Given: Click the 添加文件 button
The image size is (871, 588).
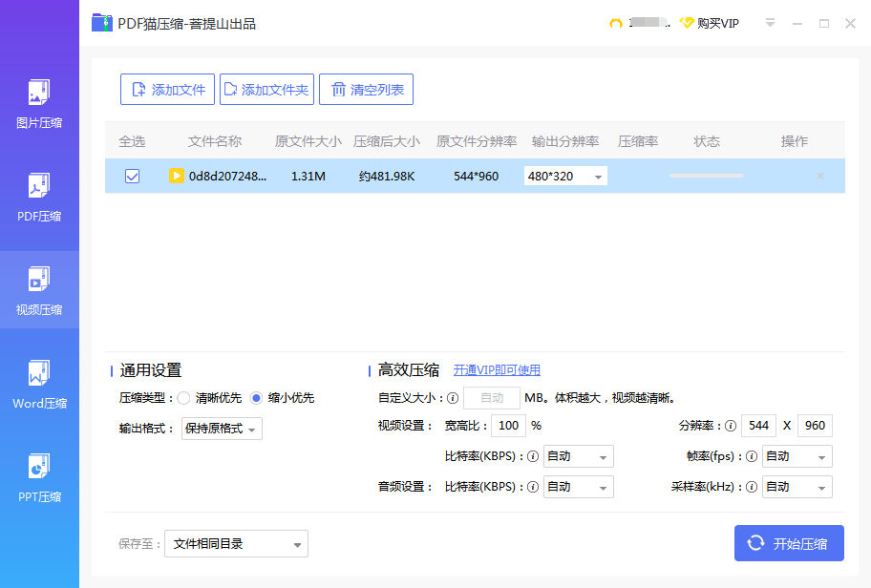Looking at the screenshot, I should (x=167, y=90).
